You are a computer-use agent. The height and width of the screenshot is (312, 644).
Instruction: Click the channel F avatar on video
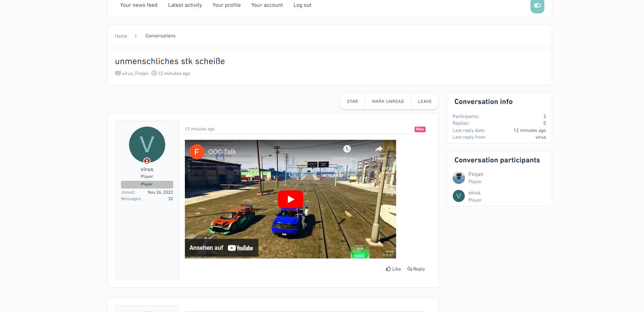coord(197,152)
